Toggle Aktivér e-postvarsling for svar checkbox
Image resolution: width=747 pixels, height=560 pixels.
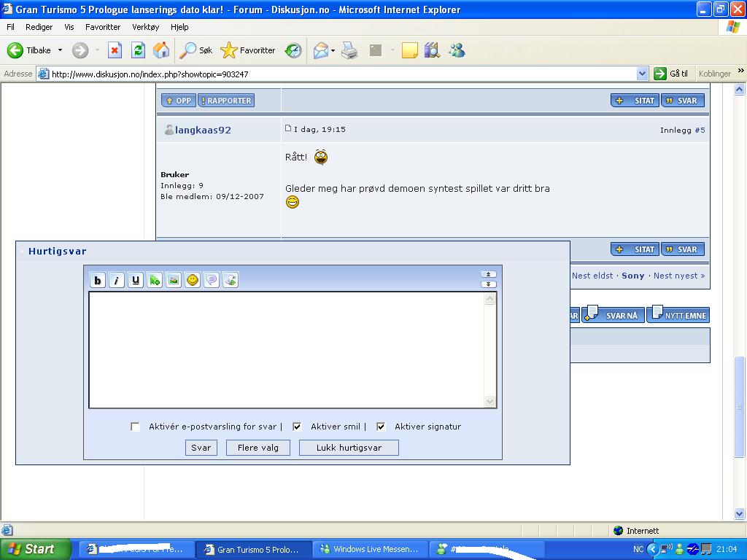click(x=135, y=427)
